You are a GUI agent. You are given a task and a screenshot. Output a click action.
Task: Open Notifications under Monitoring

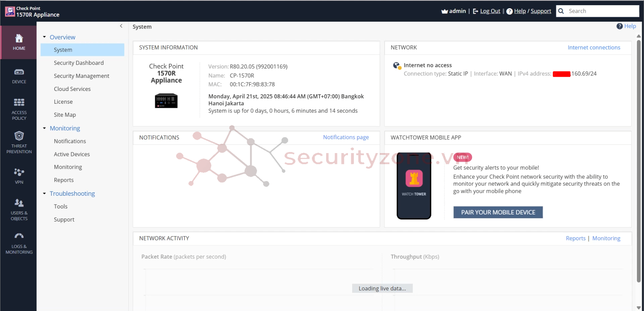pyautogui.click(x=70, y=141)
